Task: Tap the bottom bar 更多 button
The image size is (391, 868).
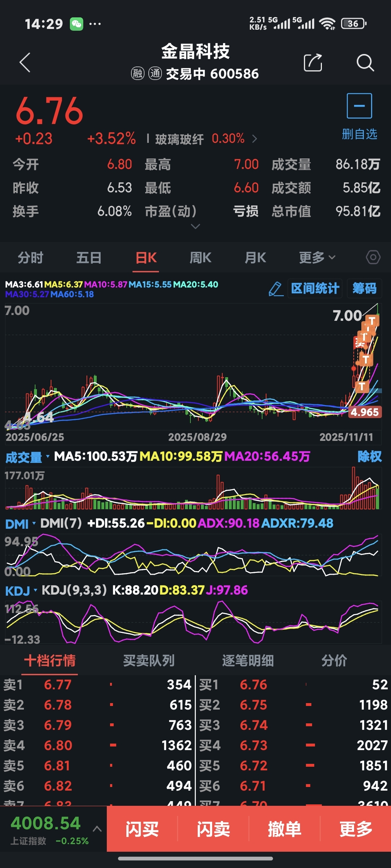Action: click(356, 829)
